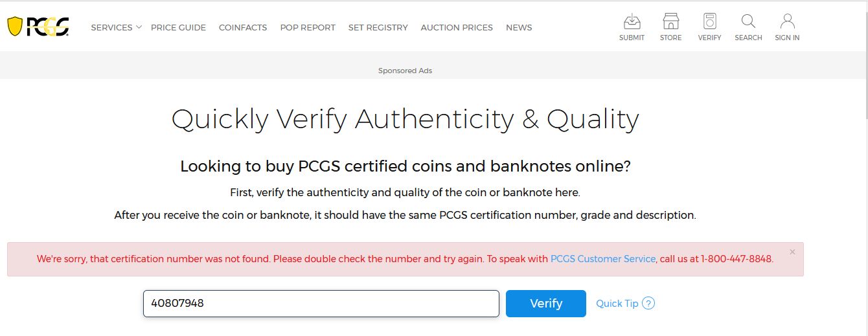
Task: Open the Store icon
Action: click(x=670, y=22)
